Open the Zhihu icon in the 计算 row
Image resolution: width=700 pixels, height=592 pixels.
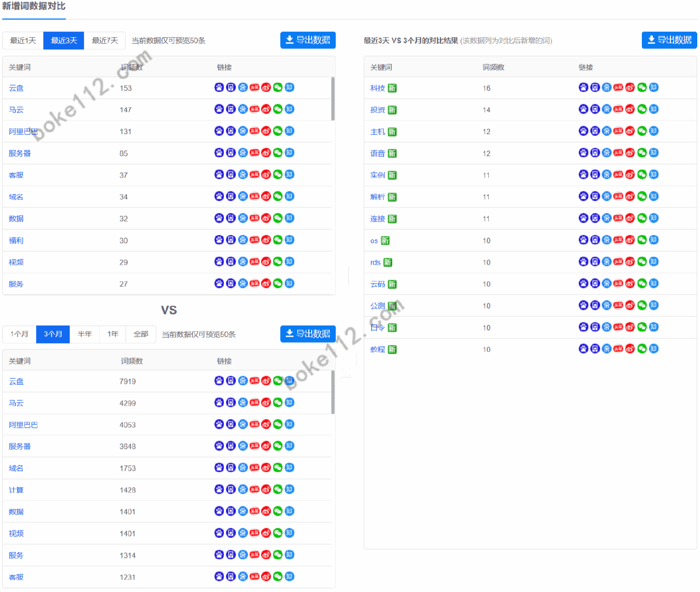[x=290, y=489]
